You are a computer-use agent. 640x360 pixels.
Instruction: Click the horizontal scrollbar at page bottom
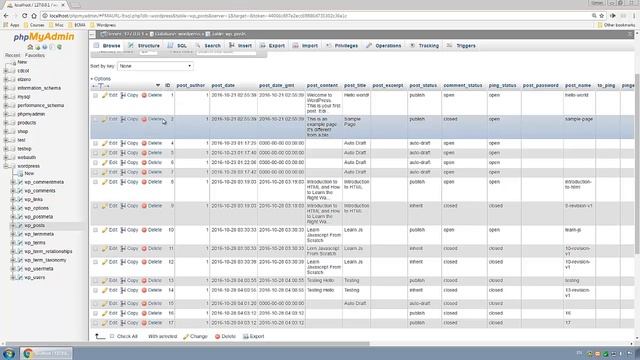click(x=188, y=344)
